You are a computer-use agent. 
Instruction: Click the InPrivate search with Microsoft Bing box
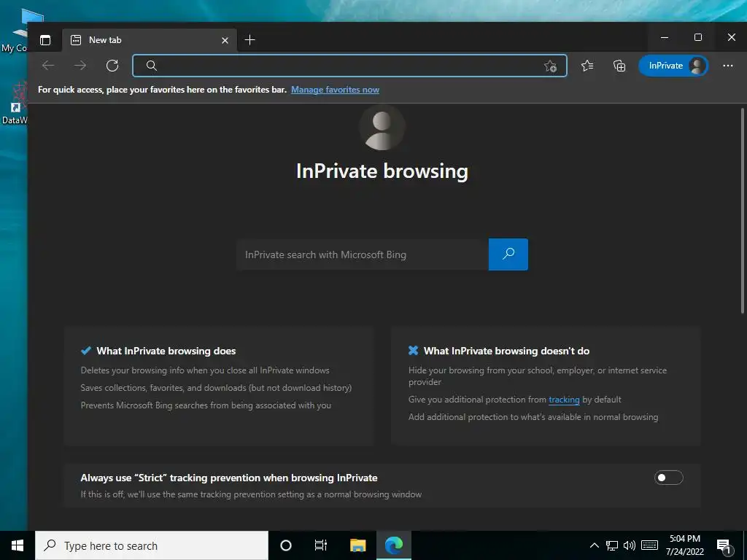click(x=363, y=254)
